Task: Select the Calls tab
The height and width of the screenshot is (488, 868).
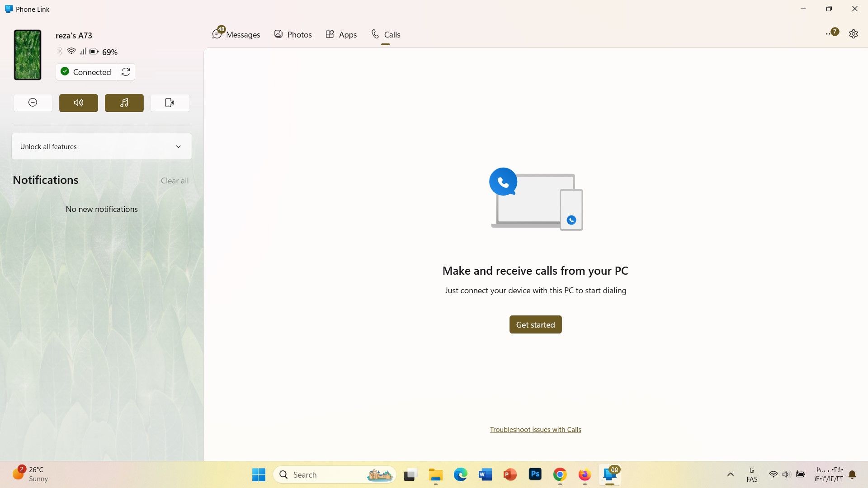Action: point(386,34)
